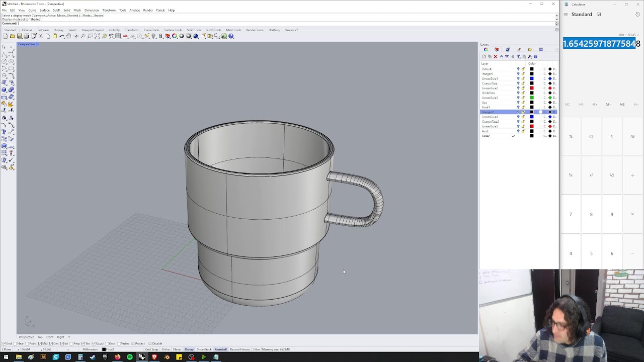Switch to the Front viewport tab

coord(50,337)
